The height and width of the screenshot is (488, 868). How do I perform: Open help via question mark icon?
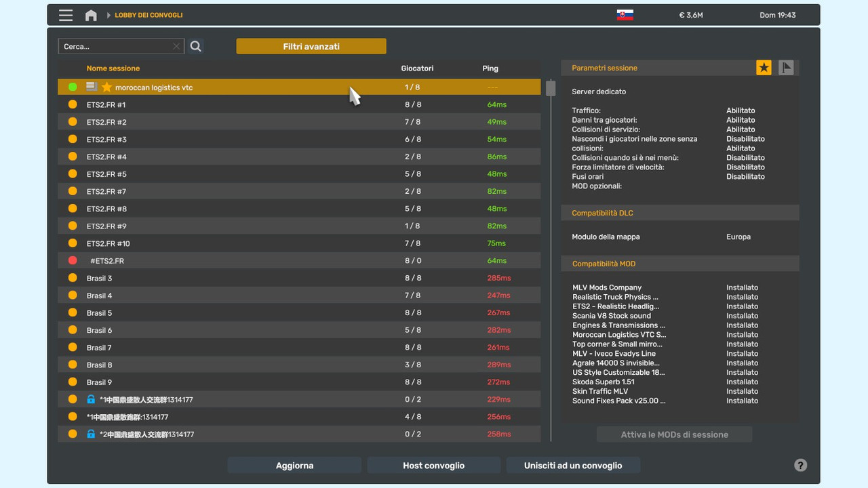coord(800,465)
